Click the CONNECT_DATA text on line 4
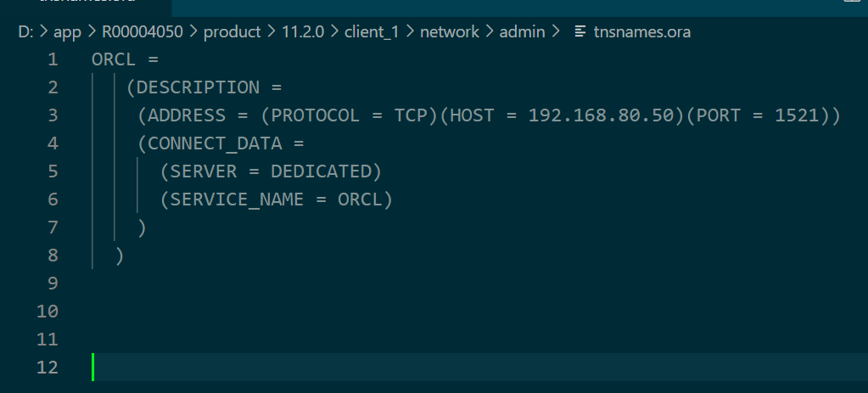 click(x=215, y=143)
